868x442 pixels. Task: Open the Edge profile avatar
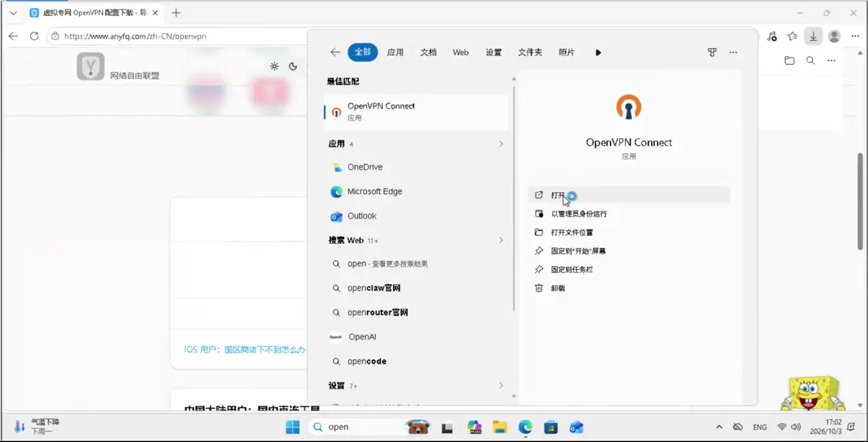834,36
